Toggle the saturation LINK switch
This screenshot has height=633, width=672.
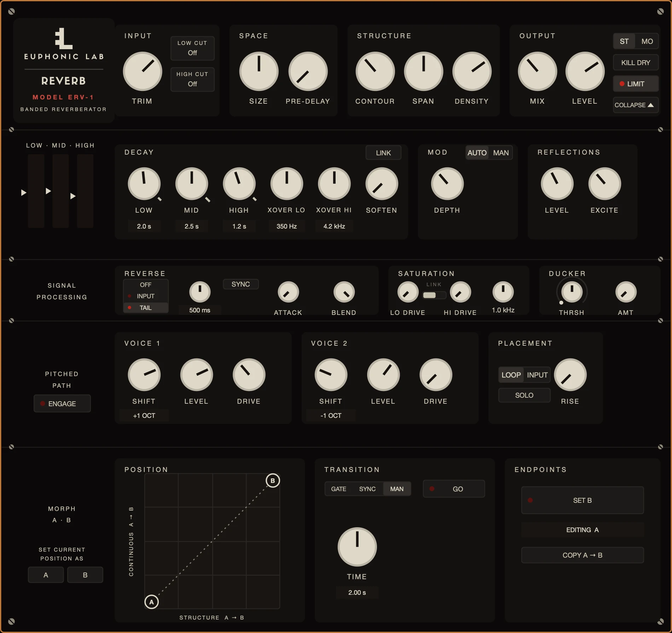coord(434,295)
